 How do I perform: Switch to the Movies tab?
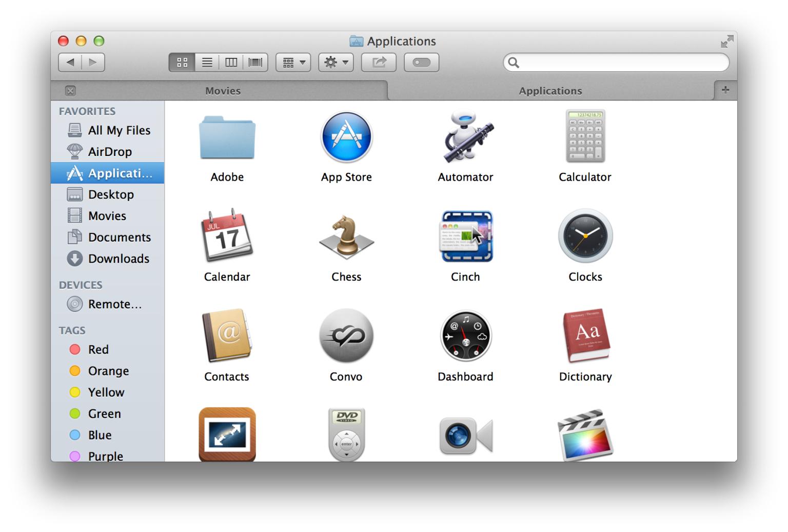pos(223,91)
